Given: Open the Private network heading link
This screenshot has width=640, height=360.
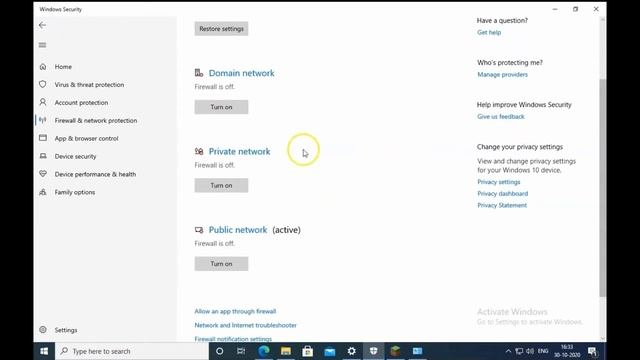Looking at the screenshot, I should (x=240, y=151).
